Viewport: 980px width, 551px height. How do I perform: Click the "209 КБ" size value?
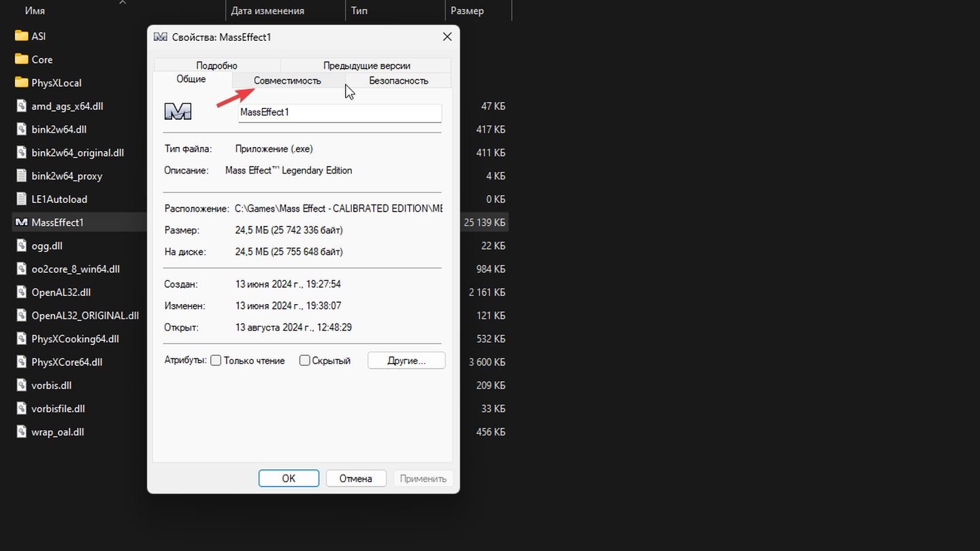[x=491, y=385]
